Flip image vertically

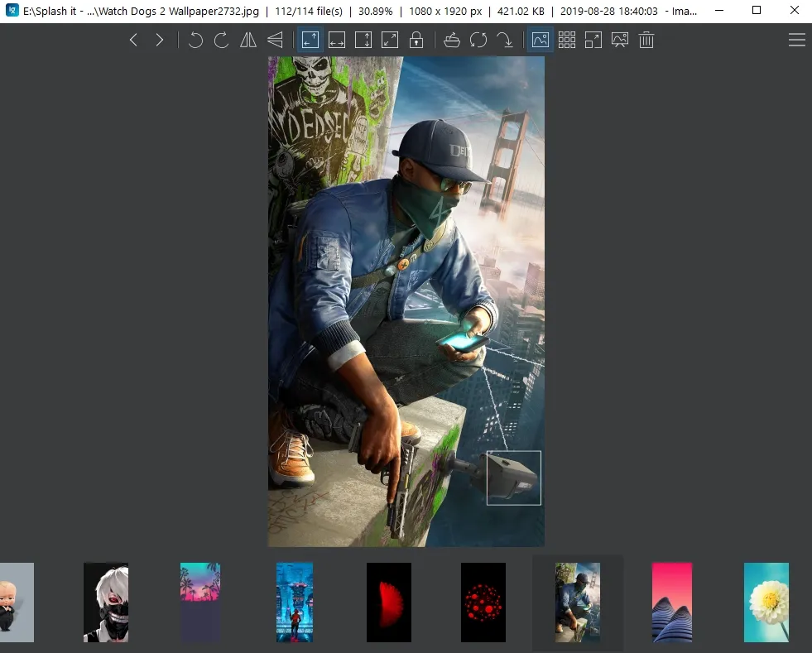tap(275, 40)
